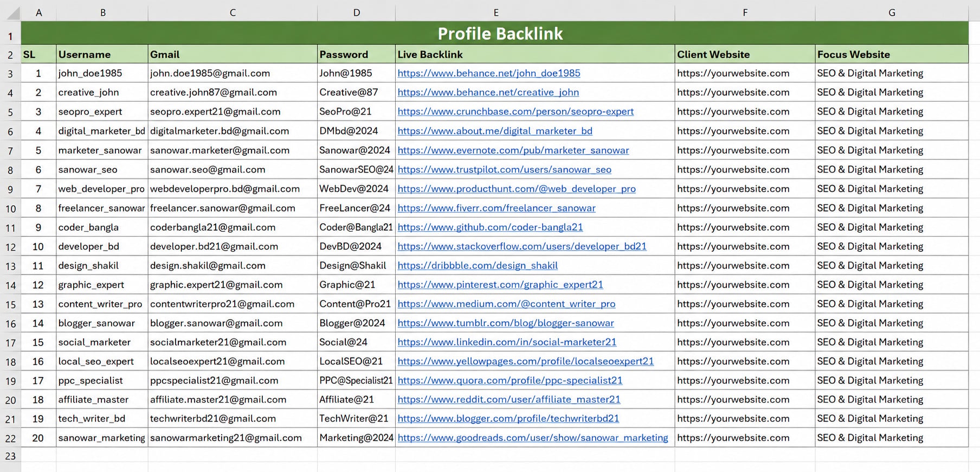Select the Focus Website header cell
This screenshot has width=980, height=472.
pyautogui.click(x=892, y=54)
